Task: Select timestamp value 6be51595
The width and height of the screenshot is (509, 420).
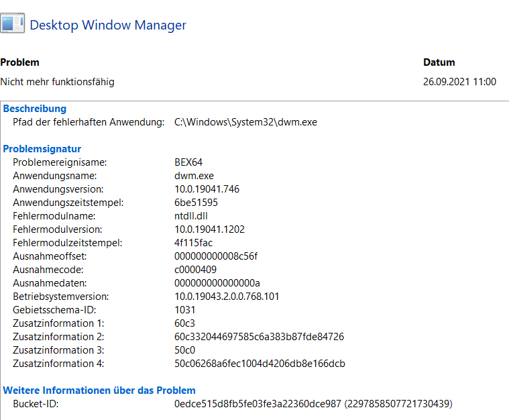Action: click(x=196, y=203)
